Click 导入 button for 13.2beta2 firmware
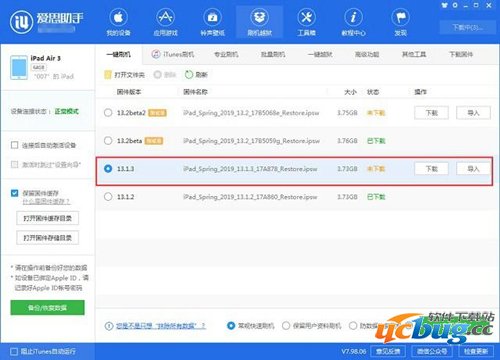This screenshot has height=360, width=500. (473, 113)
